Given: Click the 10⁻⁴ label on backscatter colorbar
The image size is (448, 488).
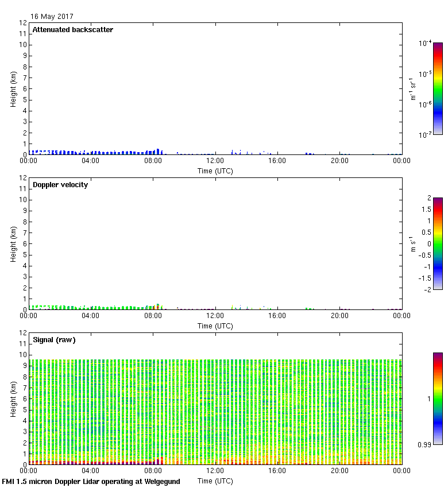Looking at the screenshot, I should click(x=425, y=44).
